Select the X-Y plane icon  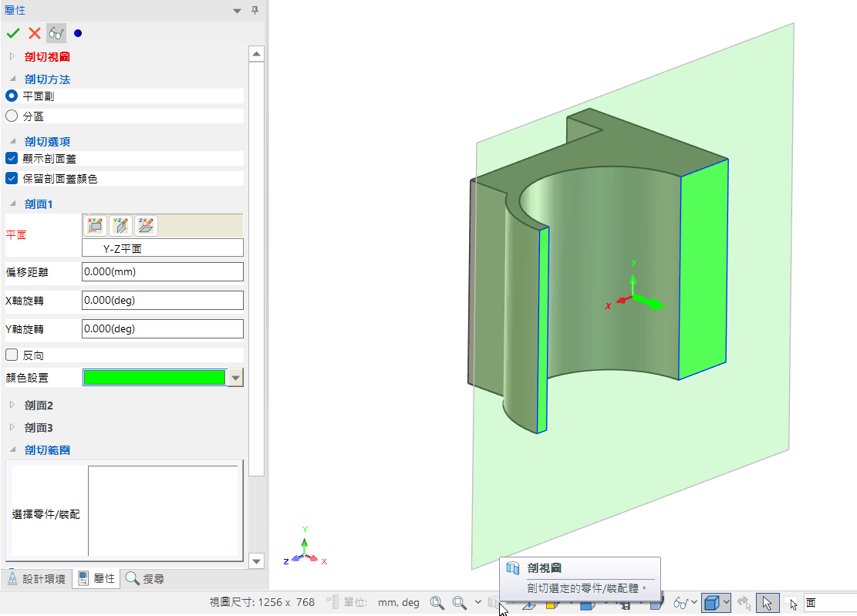pos(94,225)
